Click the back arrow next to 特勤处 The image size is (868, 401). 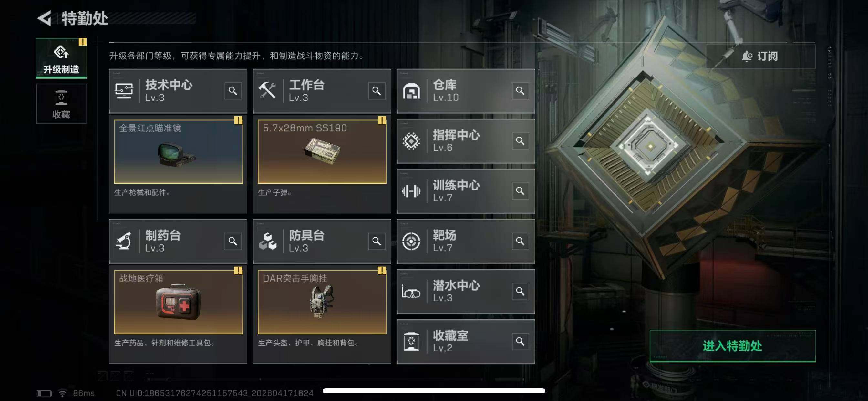click(44, 18)
